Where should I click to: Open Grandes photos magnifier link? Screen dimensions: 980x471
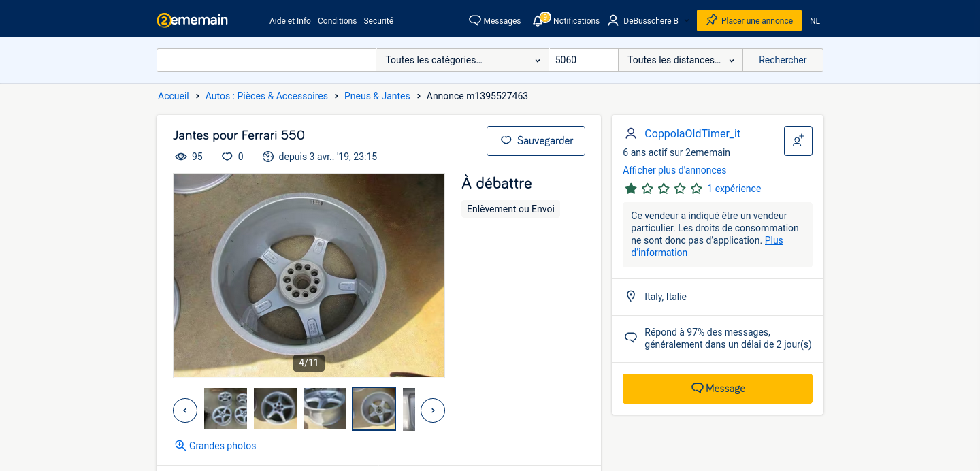click(x=216, y=446)
